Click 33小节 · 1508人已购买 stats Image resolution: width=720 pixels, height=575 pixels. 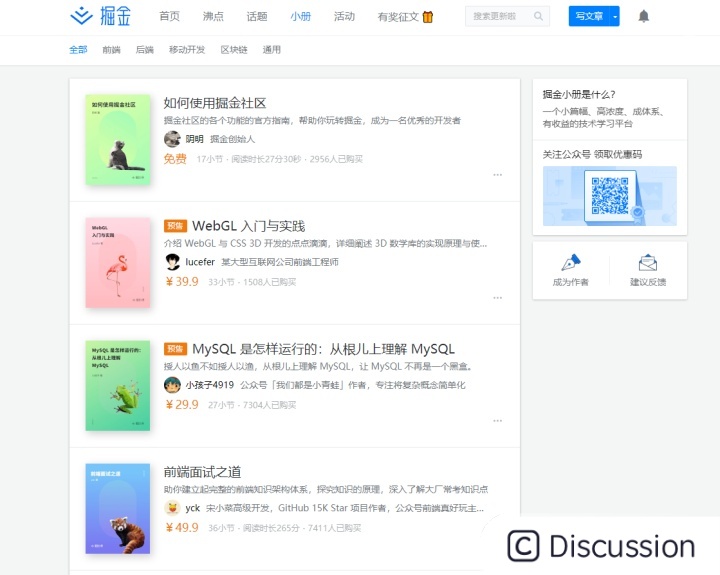pos(252,282)
